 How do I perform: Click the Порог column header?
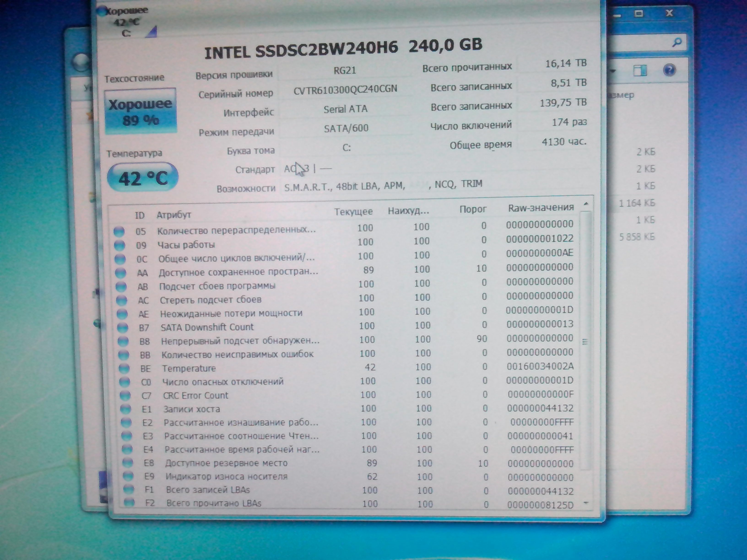click(x=473, y=210)
